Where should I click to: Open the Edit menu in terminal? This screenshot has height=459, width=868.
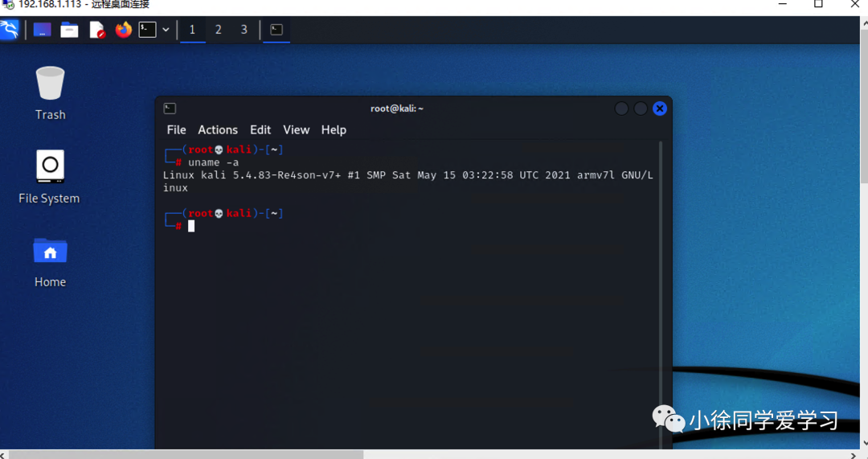pos(260,129)
